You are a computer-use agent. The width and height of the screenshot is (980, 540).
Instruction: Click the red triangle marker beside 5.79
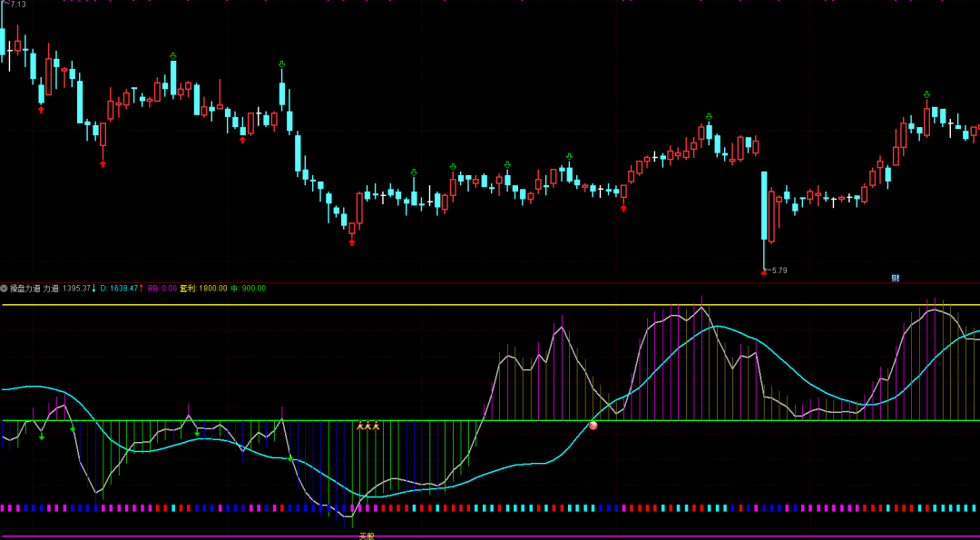point(763,272)
